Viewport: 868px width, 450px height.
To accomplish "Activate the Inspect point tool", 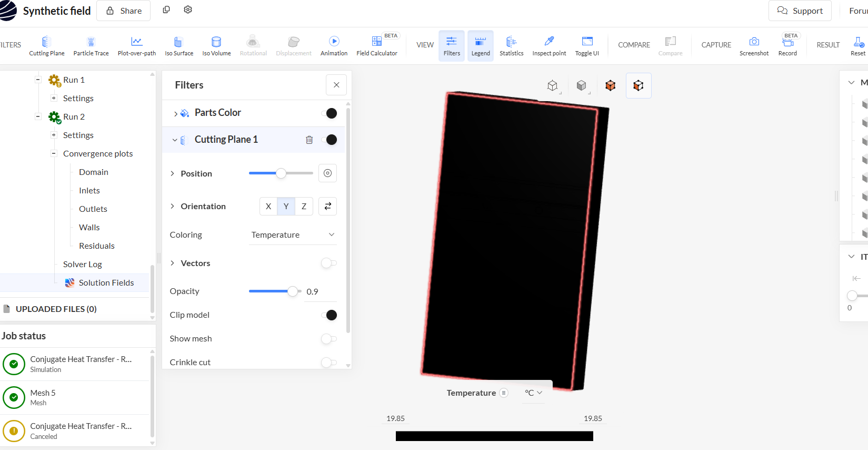I will pyautogui.click(x=549, y=46).
